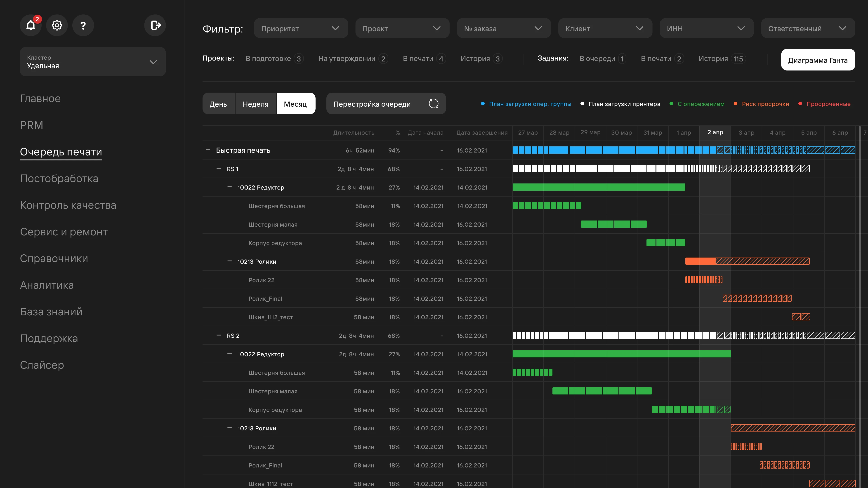This screenshot has height=488, width=868.
Task: Open Слайсер section
Action: click(42, 365)
